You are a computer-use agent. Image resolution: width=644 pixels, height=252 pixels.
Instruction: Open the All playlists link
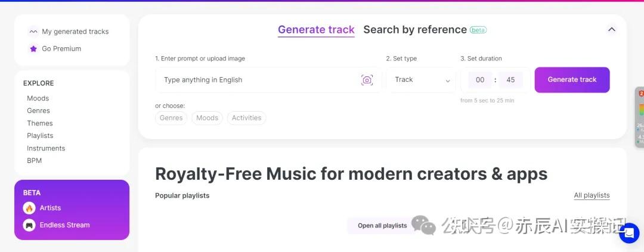592,195
